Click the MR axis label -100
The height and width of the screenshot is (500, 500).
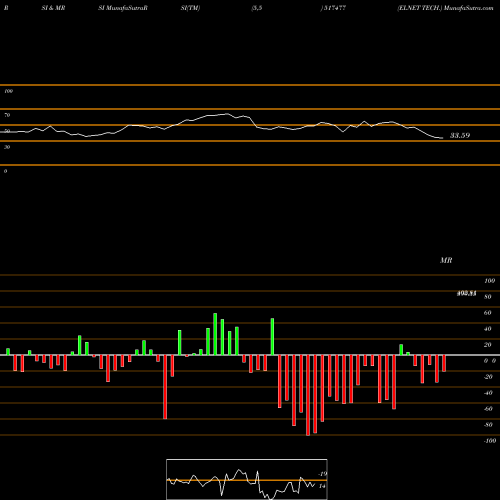click(x=490, y=441)
